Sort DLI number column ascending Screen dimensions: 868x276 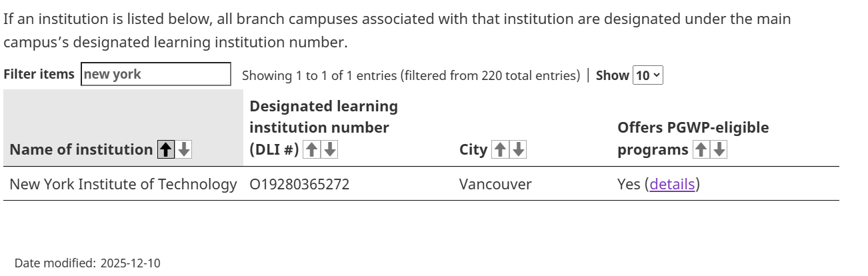tap(311, 150)
